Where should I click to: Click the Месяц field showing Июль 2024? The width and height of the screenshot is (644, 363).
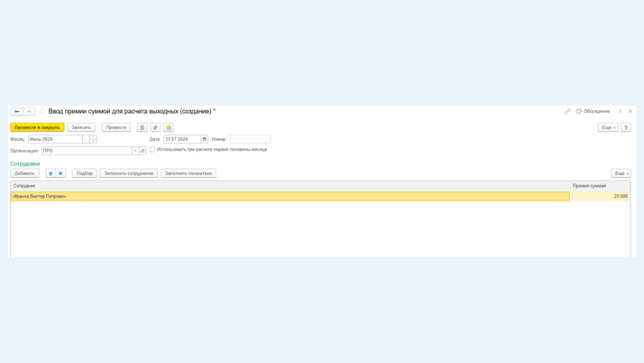coord(55,139)
